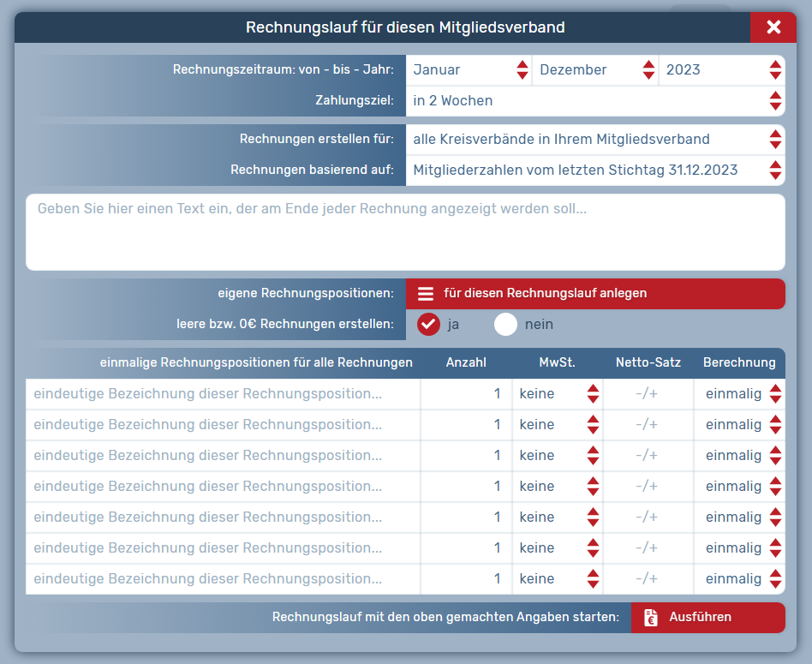Close the Rechnungslauf dialog with the X

coord(773,27)
